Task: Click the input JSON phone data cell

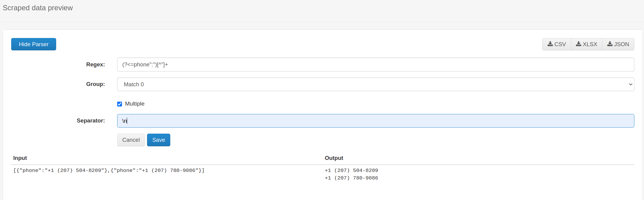Action: point(109,170)
